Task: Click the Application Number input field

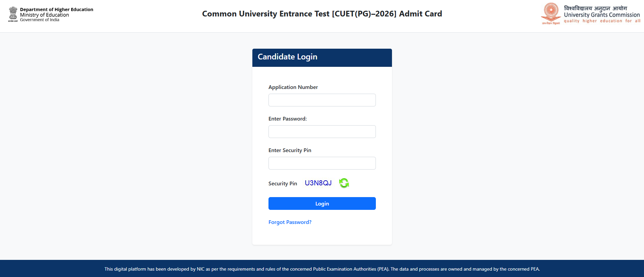Action: click(x=322, y=100)
